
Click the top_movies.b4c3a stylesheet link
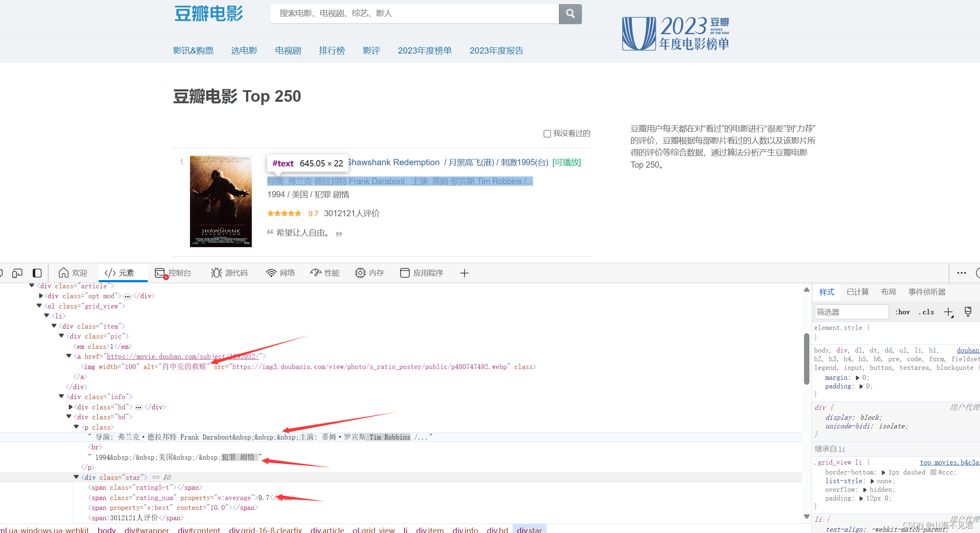click(950, 462)
